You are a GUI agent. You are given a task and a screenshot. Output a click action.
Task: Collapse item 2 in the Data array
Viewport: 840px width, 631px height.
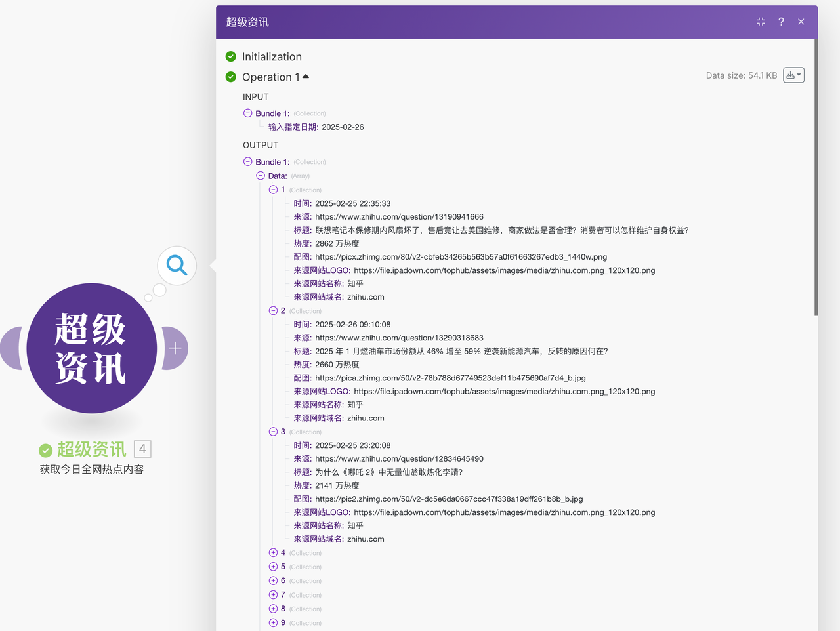tap(273, 311)
